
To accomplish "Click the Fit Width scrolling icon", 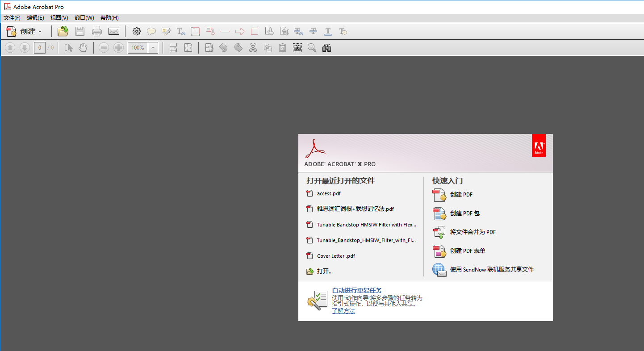I will 174,48.
